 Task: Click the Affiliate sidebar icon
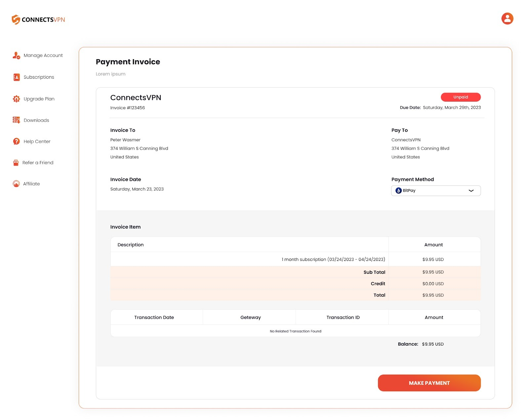click(16, 184)
